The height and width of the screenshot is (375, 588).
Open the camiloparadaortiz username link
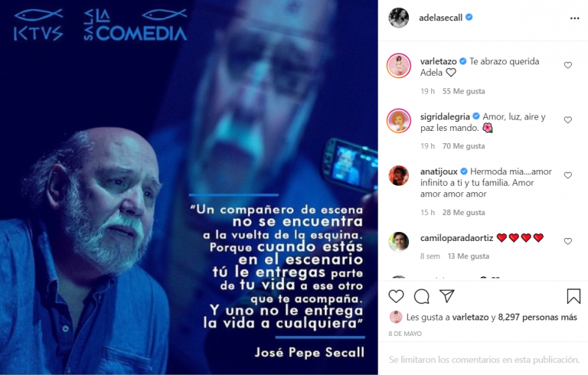tap(456, 238)
